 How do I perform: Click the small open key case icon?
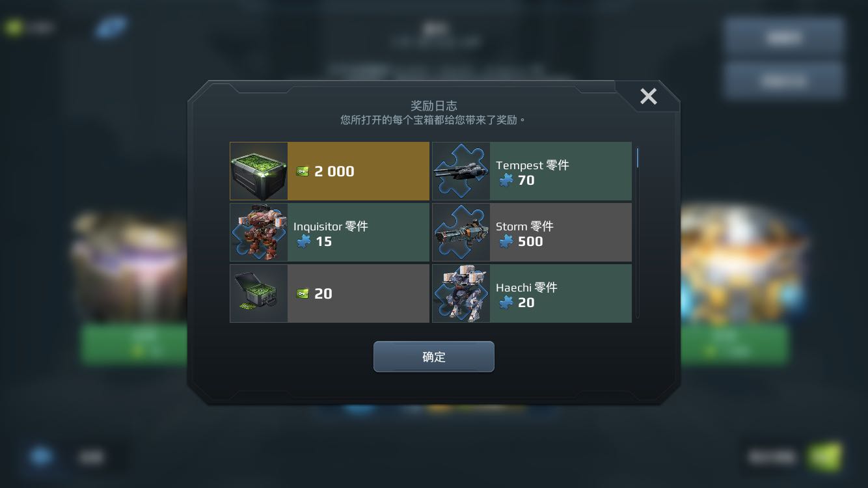click(259, 293)
